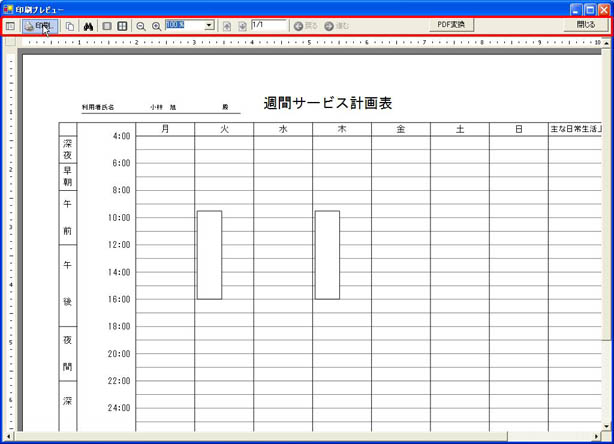Click the 10:00 time label
This screenshot has width=614, height=444.
click(x=119, y=218)
